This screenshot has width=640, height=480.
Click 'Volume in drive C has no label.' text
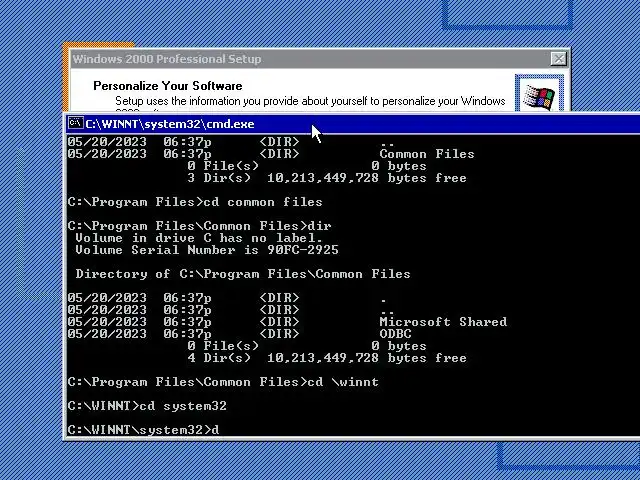pyautogui.click(x=199, y=238)
